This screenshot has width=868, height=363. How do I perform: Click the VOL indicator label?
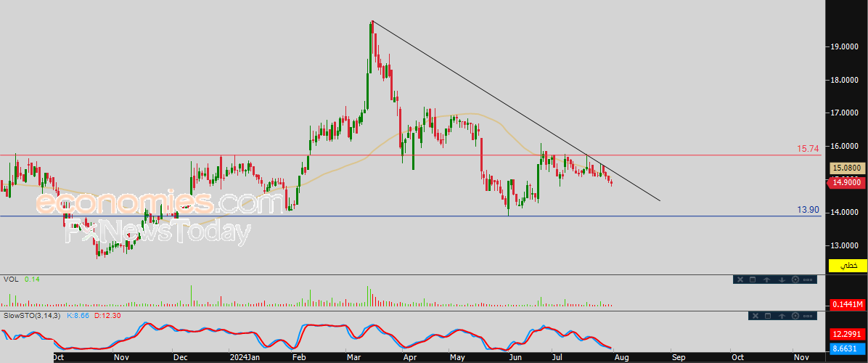tap(10, 280)
